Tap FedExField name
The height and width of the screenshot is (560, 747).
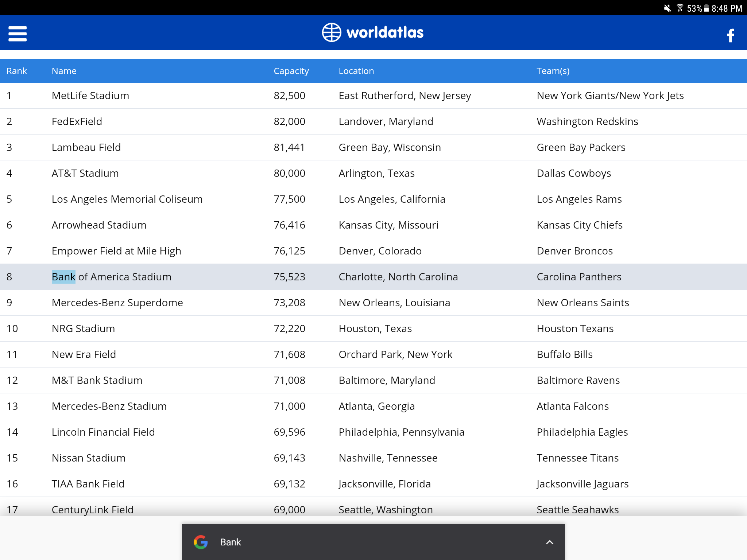77,121
